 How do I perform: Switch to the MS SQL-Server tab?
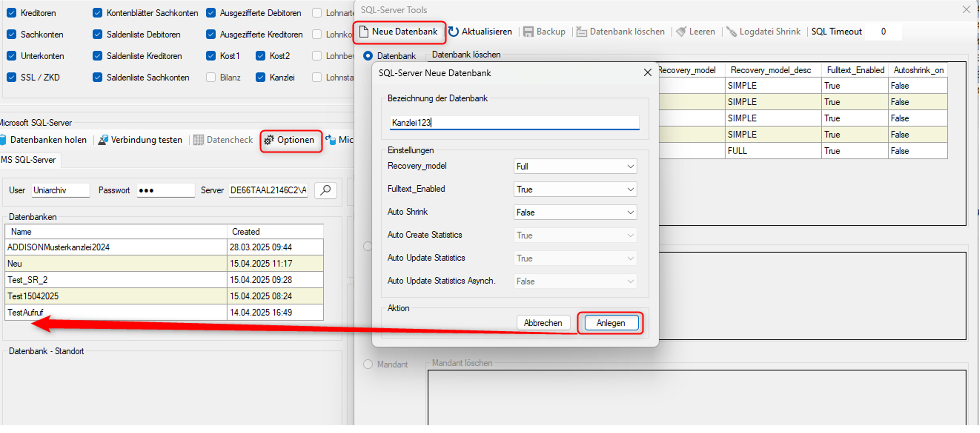[x=29, y=160]
